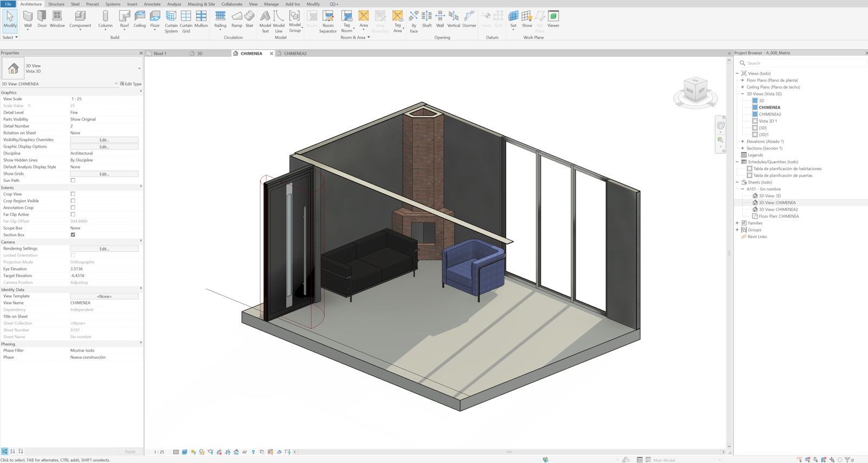The image size is (868, 463).
Task: Click the Tag Room tool
Action: [347, 22]
